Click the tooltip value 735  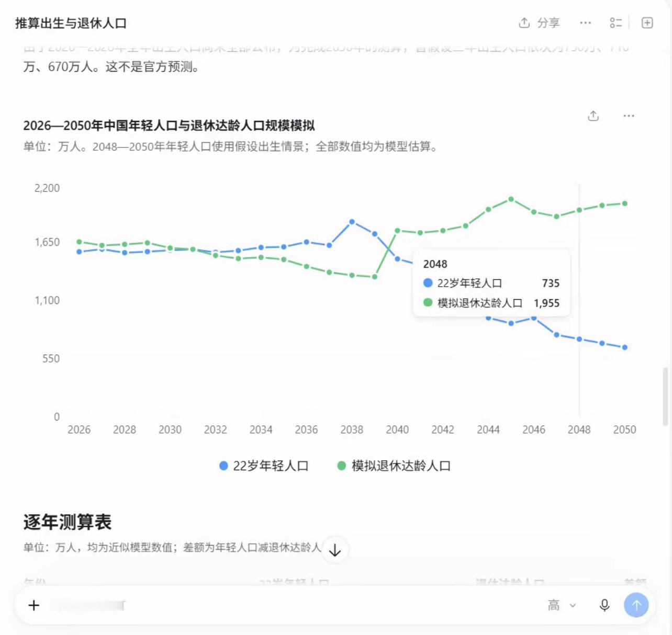pos(551,283)
